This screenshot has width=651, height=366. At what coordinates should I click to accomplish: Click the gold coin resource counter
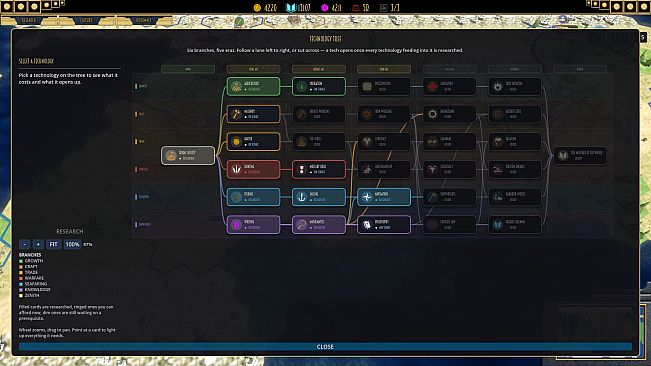tap(265, 7)
